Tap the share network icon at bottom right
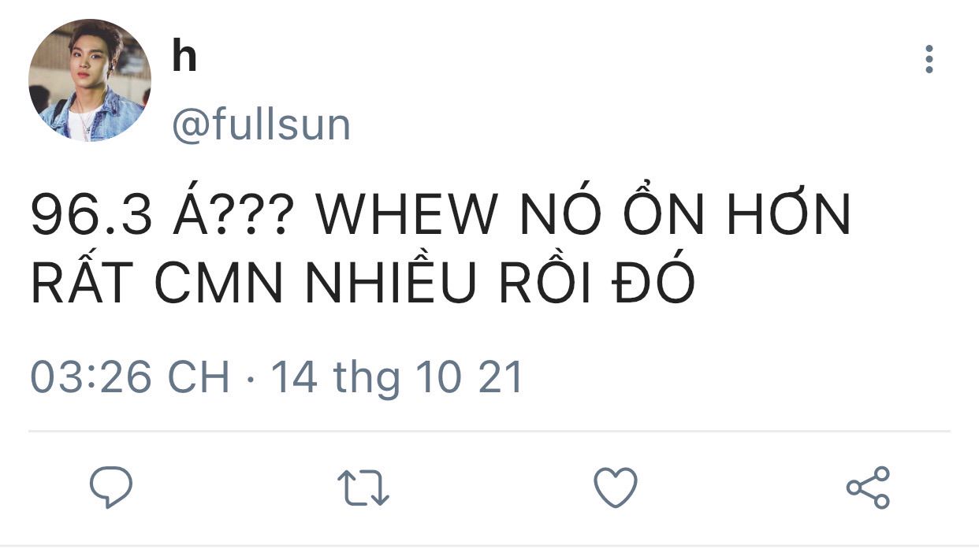979x560 pixels. [x=868, y=488]
